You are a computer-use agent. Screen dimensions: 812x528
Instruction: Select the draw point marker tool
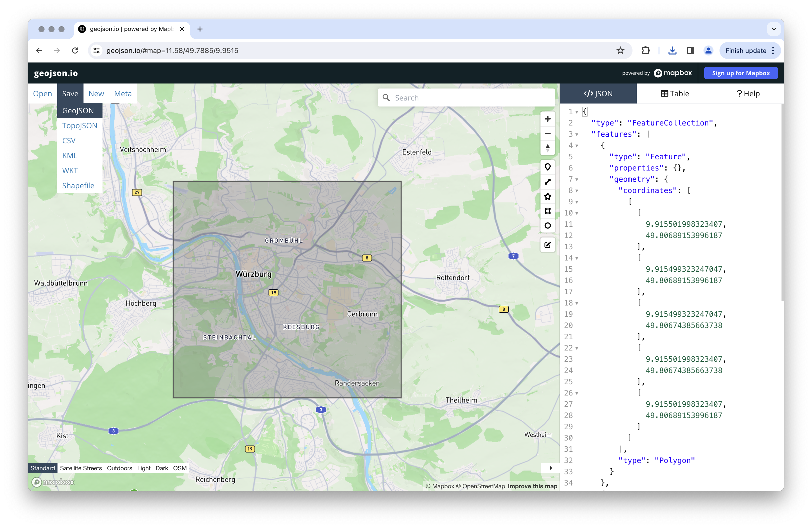pos(547,167)
